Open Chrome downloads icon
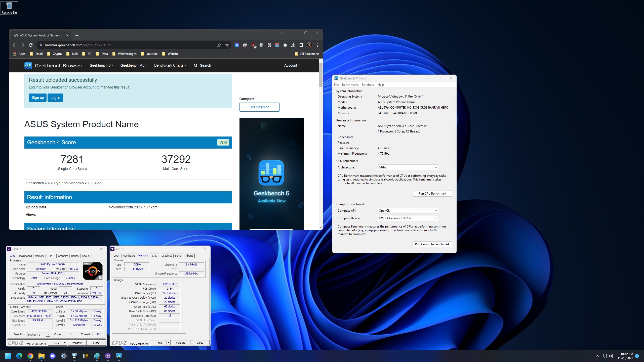Viewport: 644px width, 362px height. pos(293,45)
